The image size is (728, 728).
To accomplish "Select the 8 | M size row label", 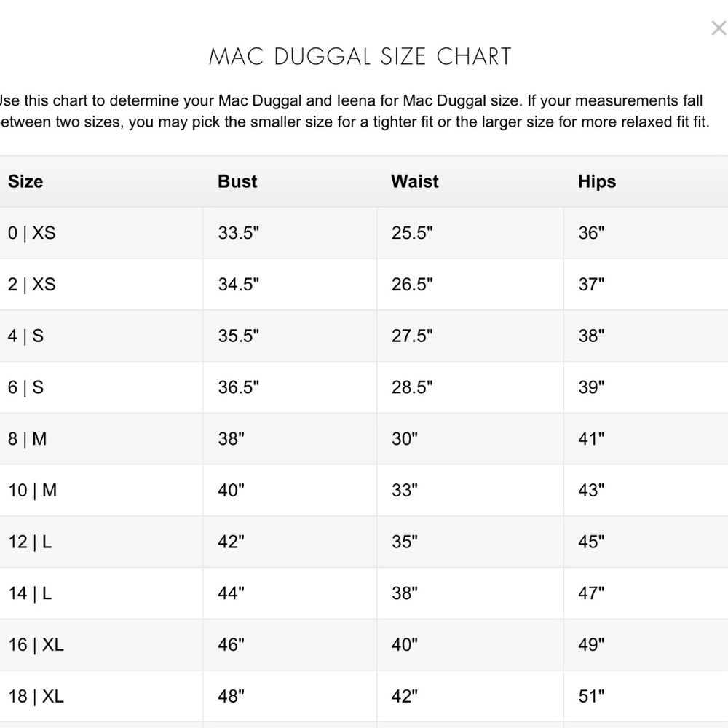I will click(27, 439).
